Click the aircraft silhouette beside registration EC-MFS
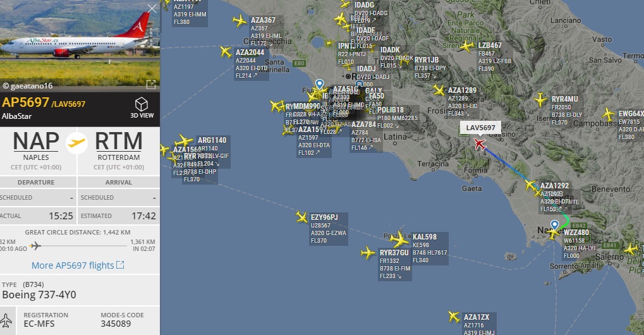Viewport: 644px width, 335px height. coord(6,320)
